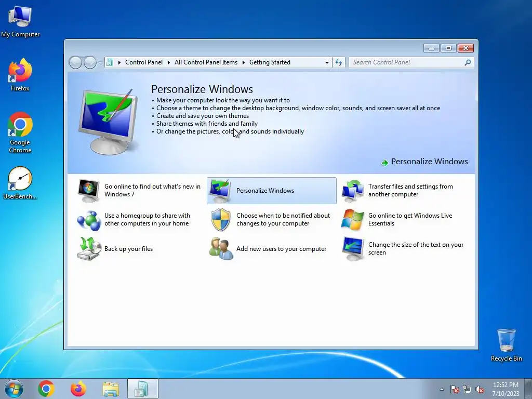
Task: Open 'Go online to find out what's new'
Action: click(152, 190)
